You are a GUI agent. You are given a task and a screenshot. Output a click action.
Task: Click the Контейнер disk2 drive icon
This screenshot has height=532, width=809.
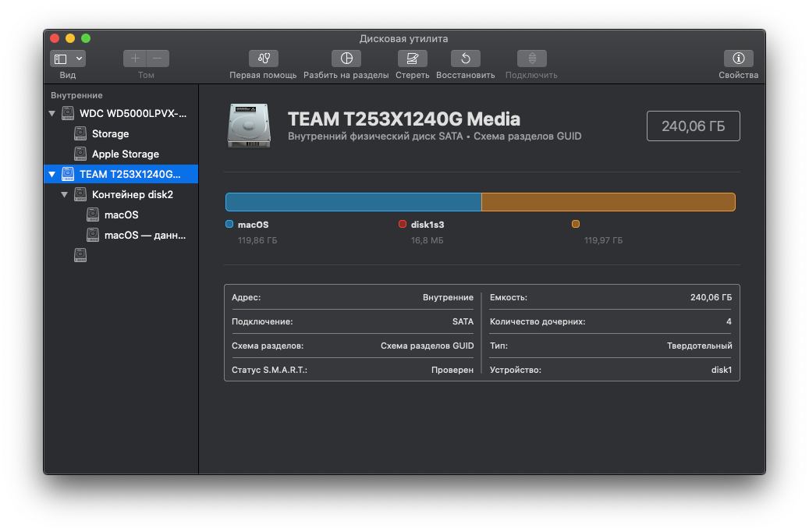click(80, 194)
